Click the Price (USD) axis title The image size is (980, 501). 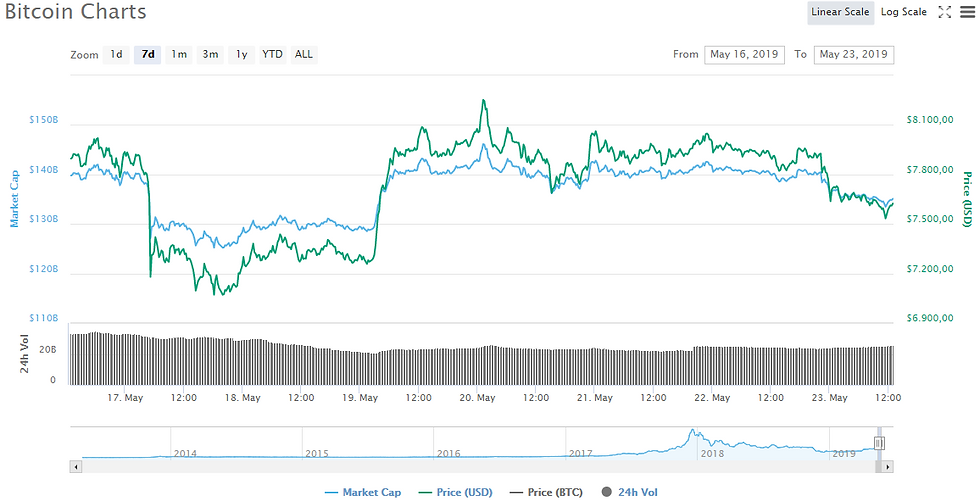967,199
